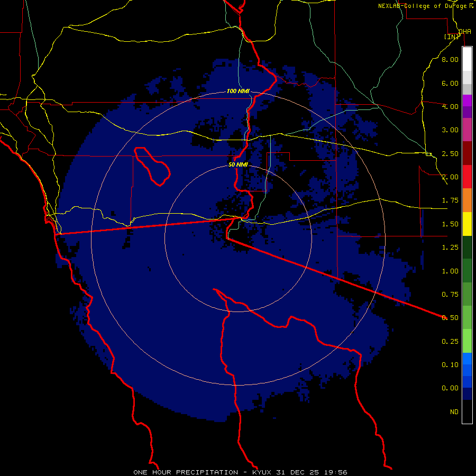Click the '1.00' legend value
Screen dimensions: 476x476
coord(450,271)
